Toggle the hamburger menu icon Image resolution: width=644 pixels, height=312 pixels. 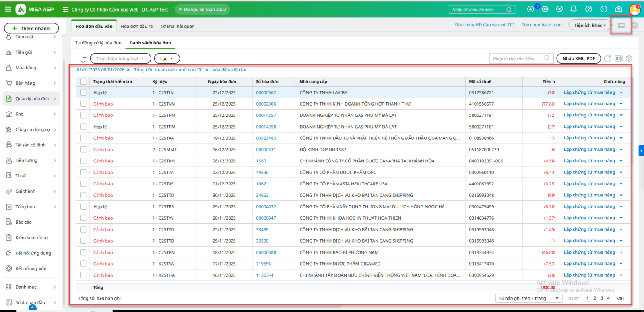pos(66,9)
